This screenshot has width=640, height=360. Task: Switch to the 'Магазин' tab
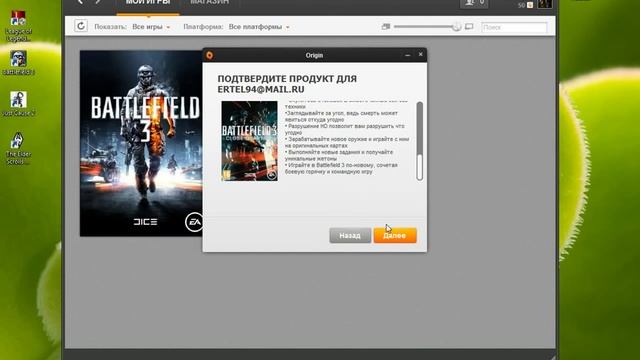[x=209, y=3]
